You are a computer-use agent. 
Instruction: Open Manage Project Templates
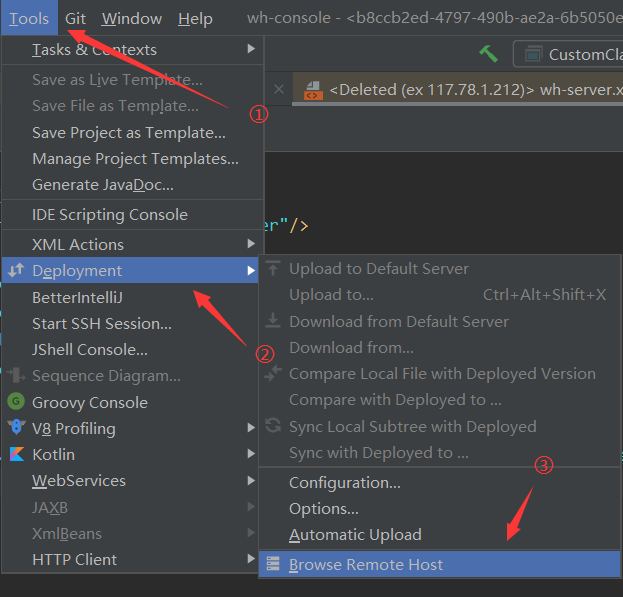pyautogui.click(x=135, y=159)
